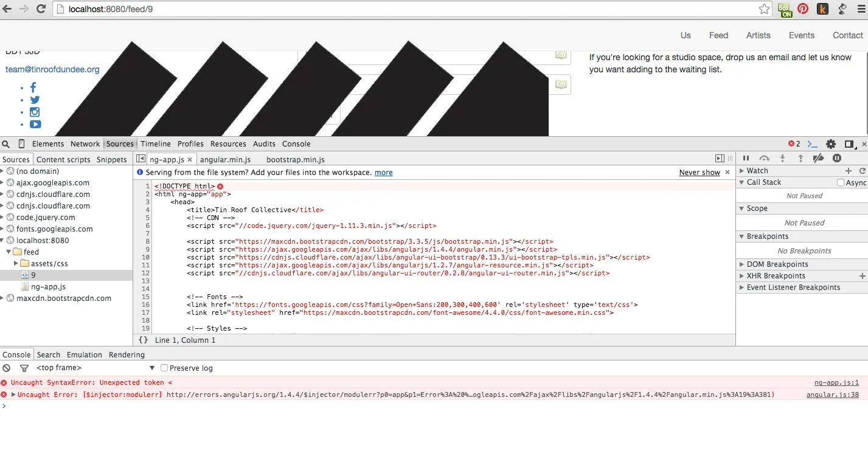The image size is (868, 465).
Task: Expand the assets/css folder
Action: (16, 264)
